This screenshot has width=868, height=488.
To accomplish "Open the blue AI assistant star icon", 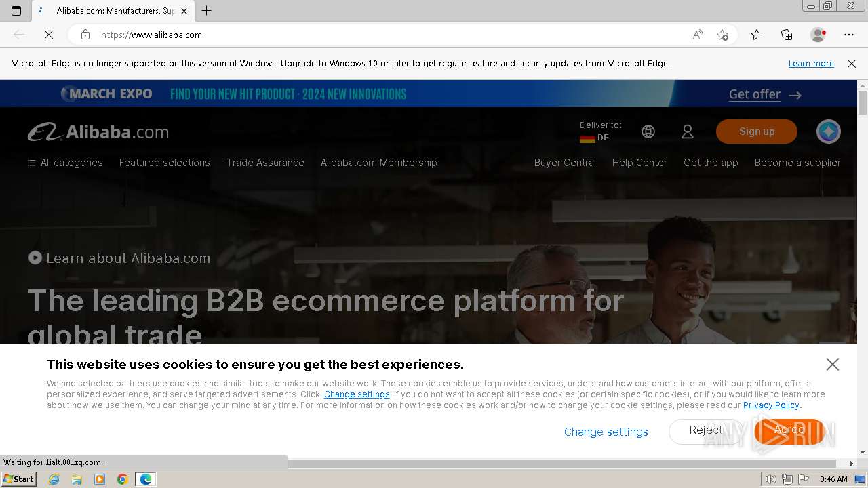I will [829, 131].
